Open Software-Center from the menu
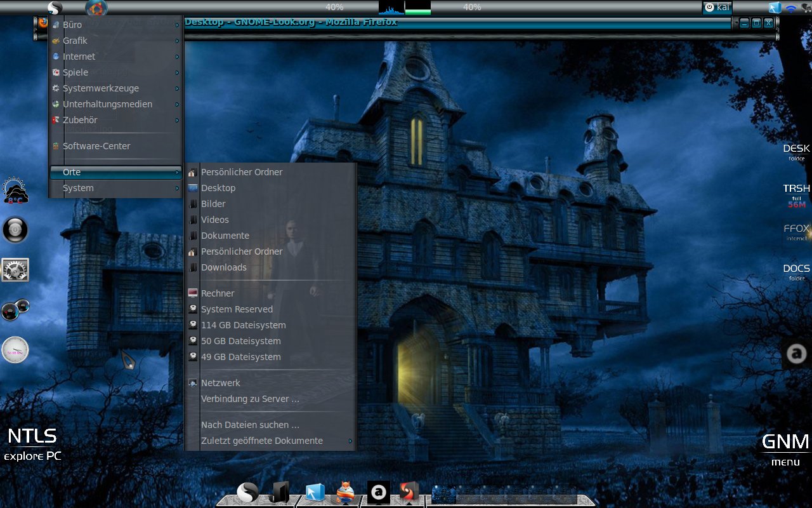The height and width of the screenshot is (508, 812). 116,146
